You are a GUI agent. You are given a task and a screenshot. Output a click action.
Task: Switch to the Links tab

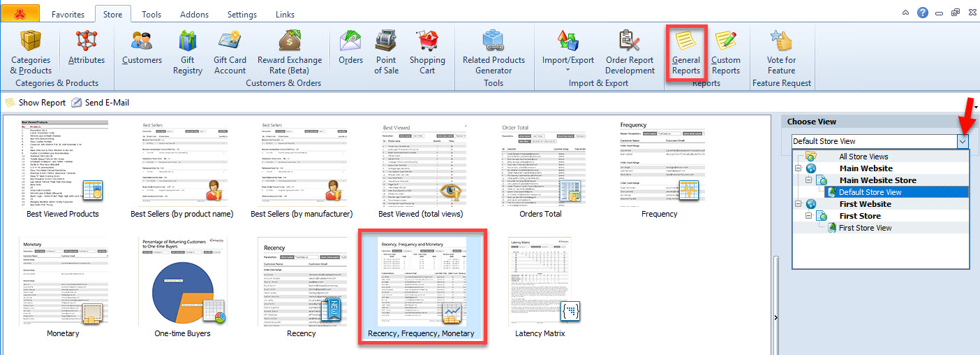285,14
